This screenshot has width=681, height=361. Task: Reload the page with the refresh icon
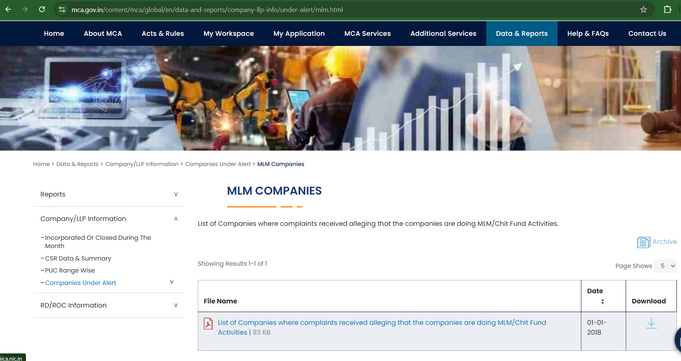(42, 9)
